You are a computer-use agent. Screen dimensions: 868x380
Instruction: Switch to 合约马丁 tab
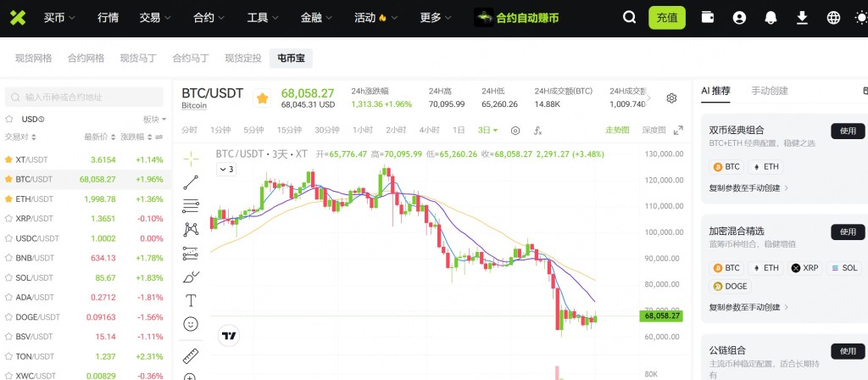191,59
